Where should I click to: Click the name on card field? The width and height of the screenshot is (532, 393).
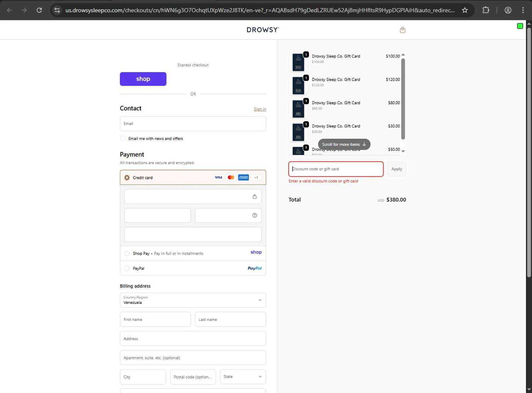pos(193,234)
